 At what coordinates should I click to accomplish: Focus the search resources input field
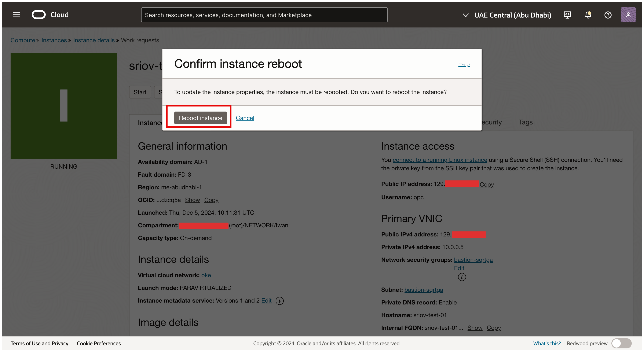click(264, 15)
